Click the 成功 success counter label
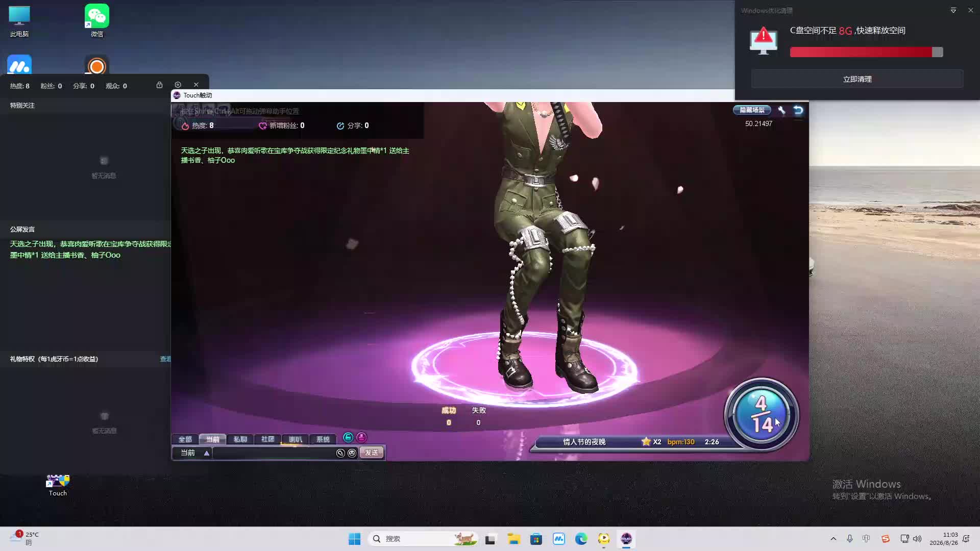This screenshot has height=551, width=980. click(449, 410)
